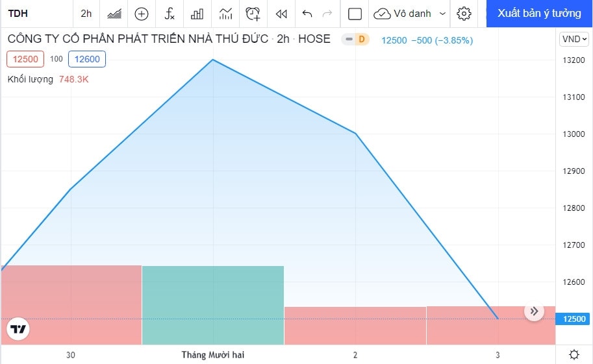Image resolution: width=593 pixels, height=364 pixels.
Task: Click the compare or add symbol icon
Action: (x=142, y=14)
